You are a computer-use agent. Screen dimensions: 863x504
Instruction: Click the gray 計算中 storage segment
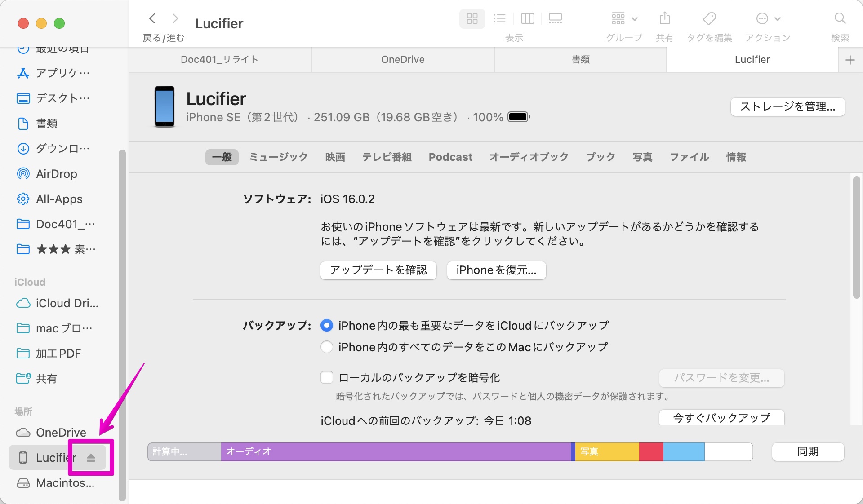[x=184, y=452]
